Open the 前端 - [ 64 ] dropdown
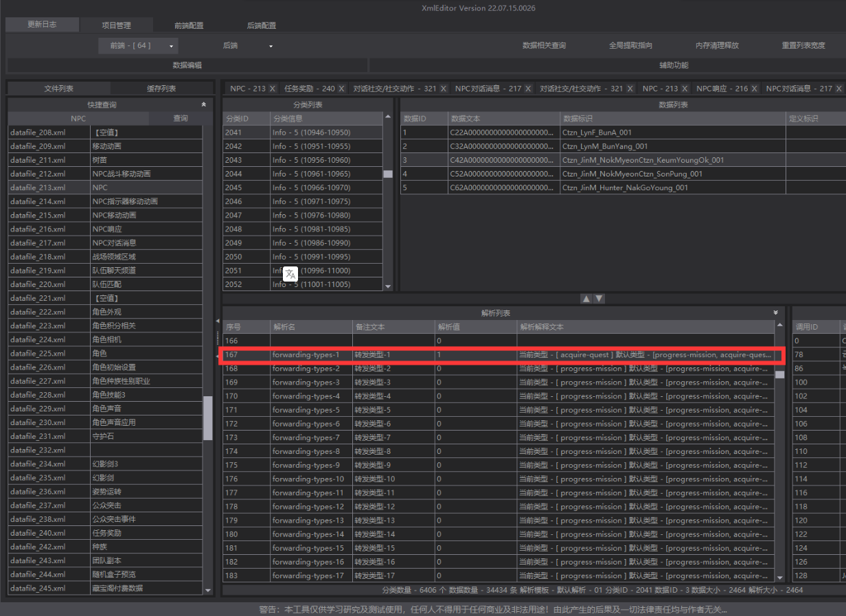Screen dimensions: 846x616 (x=138, y=45)
